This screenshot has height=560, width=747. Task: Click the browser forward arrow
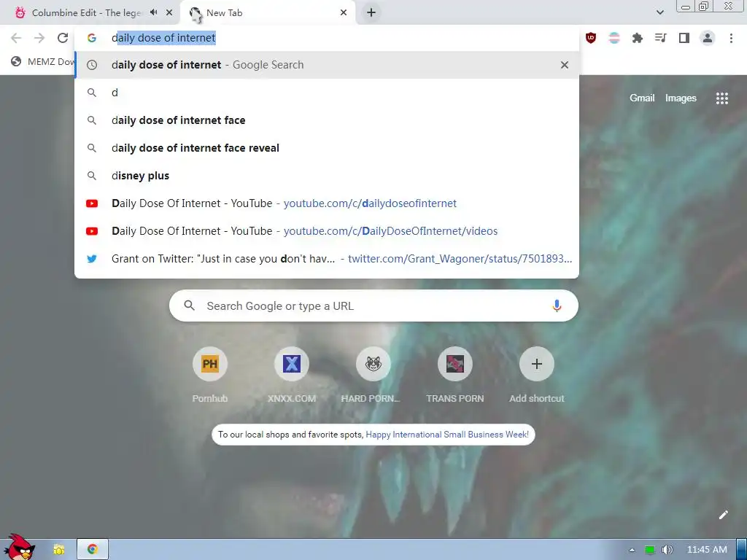point(39,38)
